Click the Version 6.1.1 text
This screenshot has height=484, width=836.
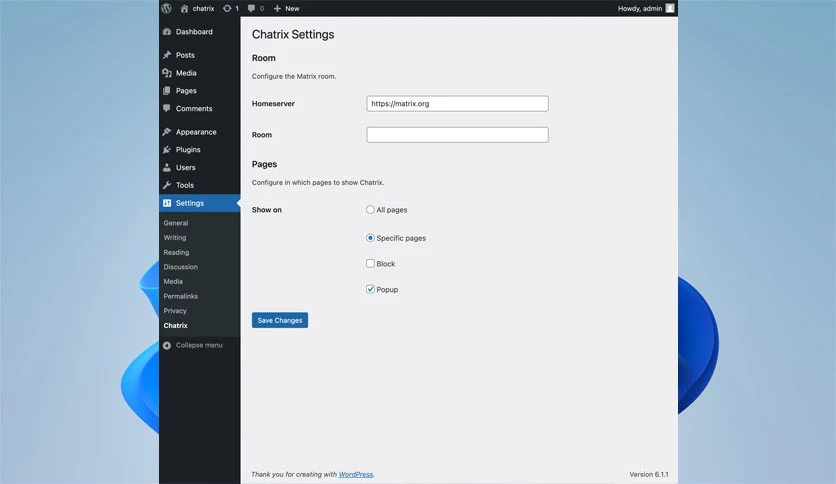tap(649, 474)
